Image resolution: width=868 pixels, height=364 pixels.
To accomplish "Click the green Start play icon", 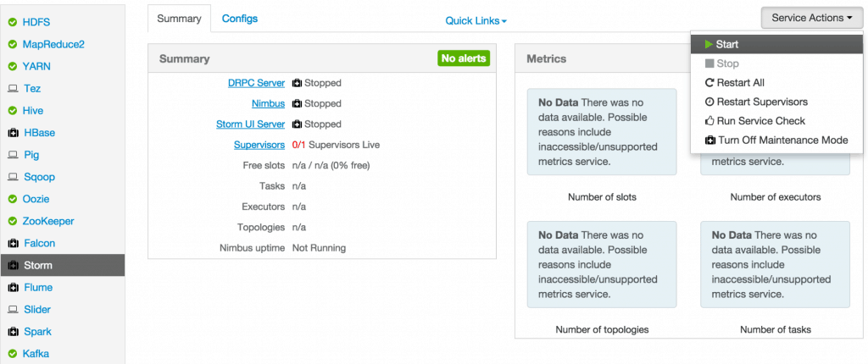I will tap(709, 44).
